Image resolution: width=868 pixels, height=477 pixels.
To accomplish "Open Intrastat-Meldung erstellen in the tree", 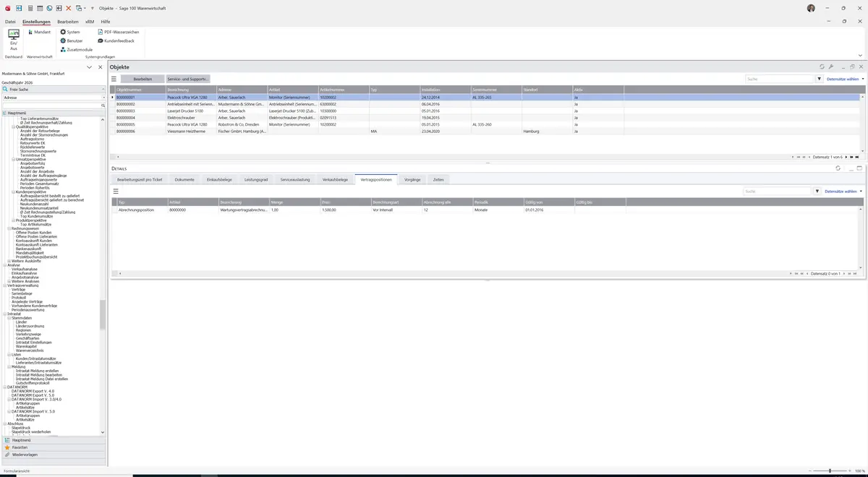I will [x=37, y=371].
